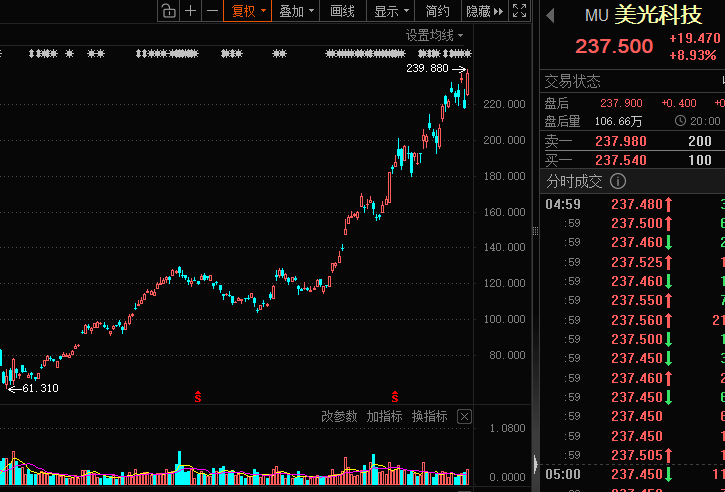725x492 pixels.
Task: Click 加指标 to add indicator
Action: 384,416
